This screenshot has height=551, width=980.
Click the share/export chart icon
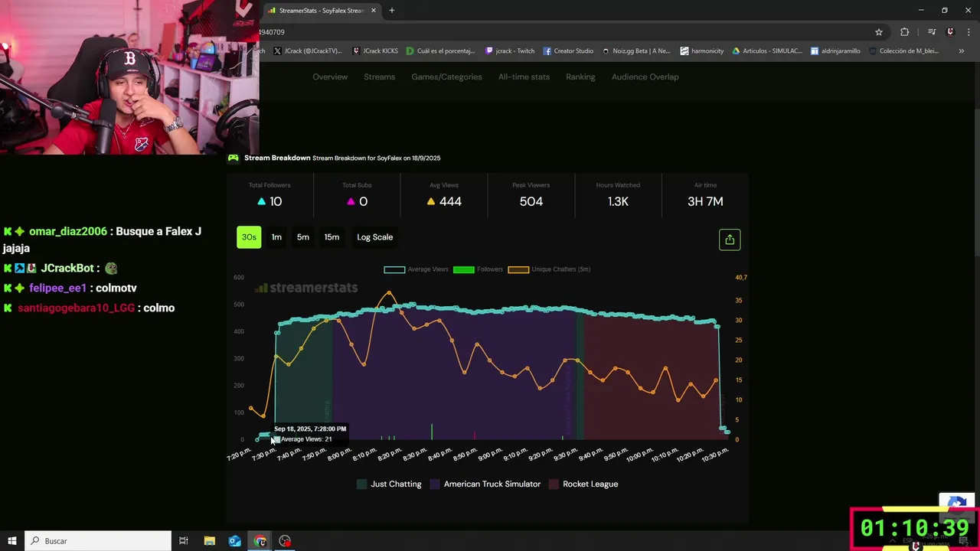click(730, 240)
